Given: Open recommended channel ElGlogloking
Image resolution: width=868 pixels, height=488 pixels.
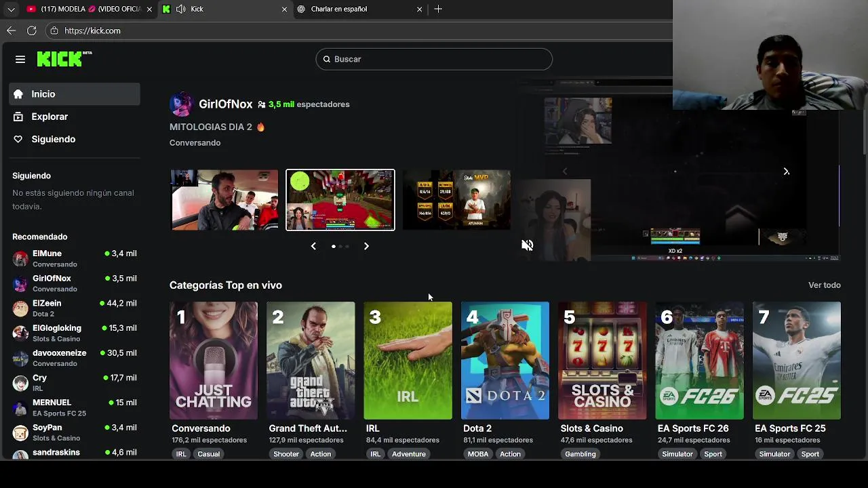Looking at the screenshot, I should 75,333.
